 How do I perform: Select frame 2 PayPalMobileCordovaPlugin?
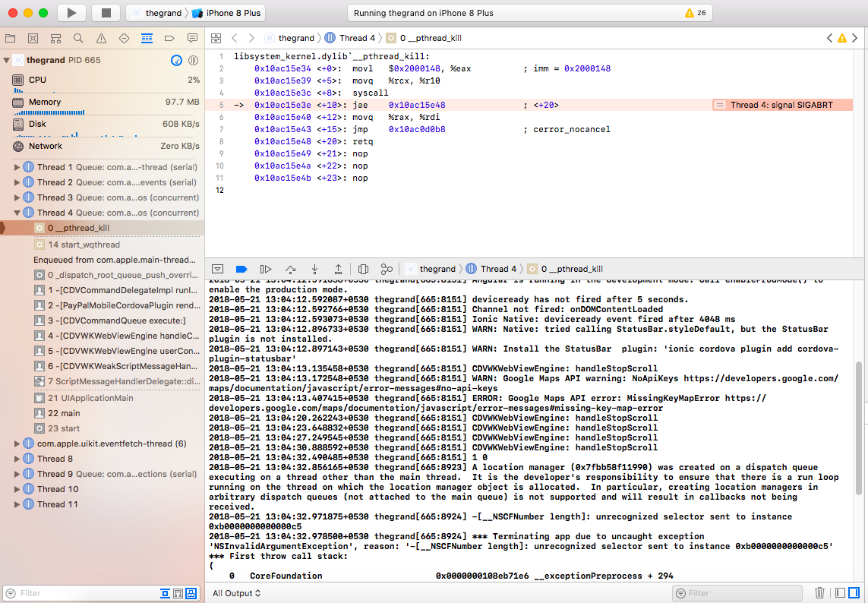[102, 305]
